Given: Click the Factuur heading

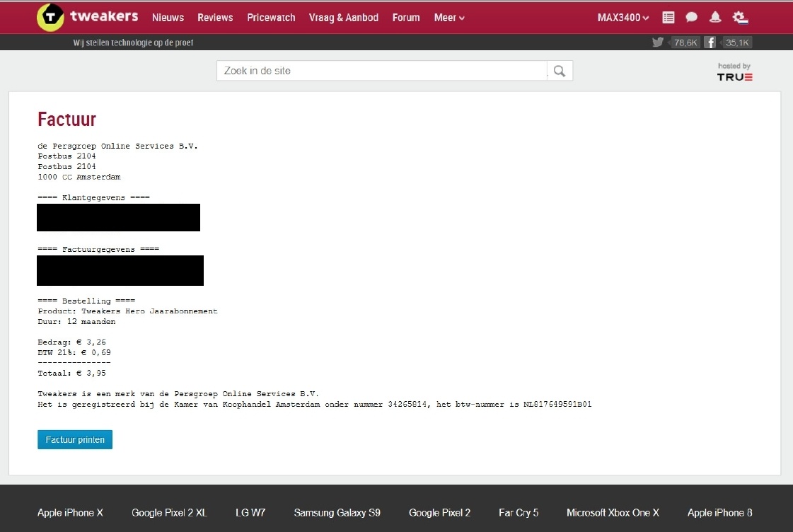Looking at the screenshot, I should point(66,120).
